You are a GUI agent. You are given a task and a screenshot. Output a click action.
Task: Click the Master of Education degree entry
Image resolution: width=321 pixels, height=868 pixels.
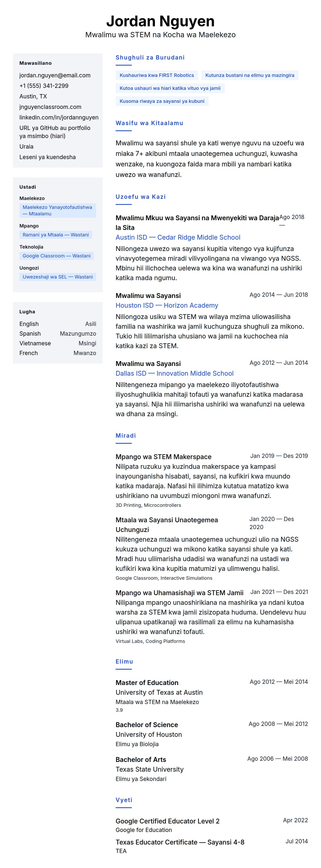pyautogui.click(x=147, y=682)
